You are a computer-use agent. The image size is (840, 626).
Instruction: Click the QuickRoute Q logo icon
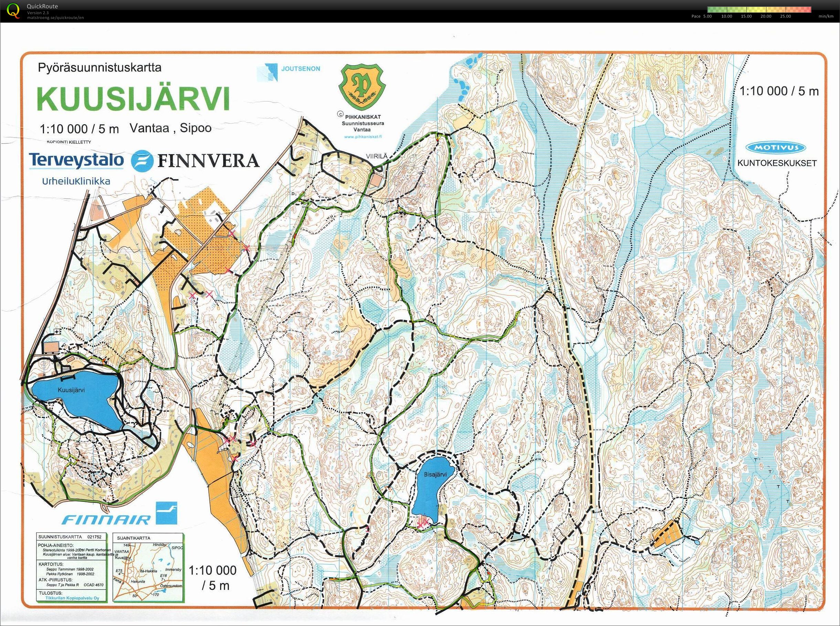[x=13, y=10]
